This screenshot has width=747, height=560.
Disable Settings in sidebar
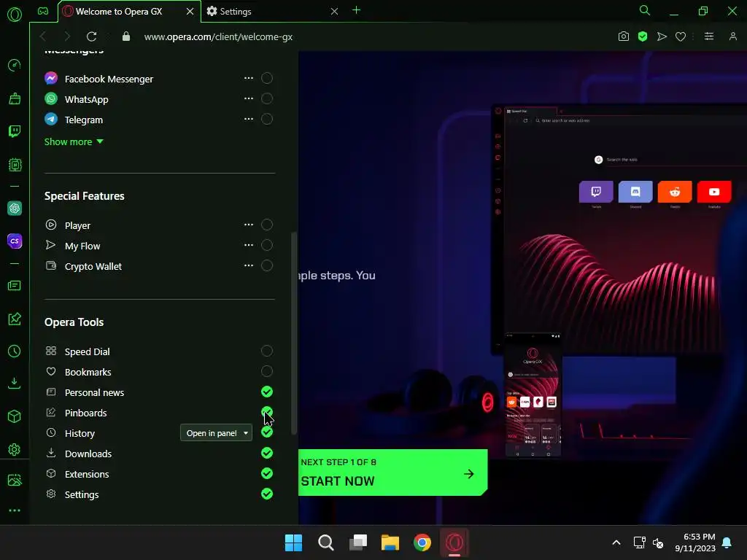tap(267, 494)
